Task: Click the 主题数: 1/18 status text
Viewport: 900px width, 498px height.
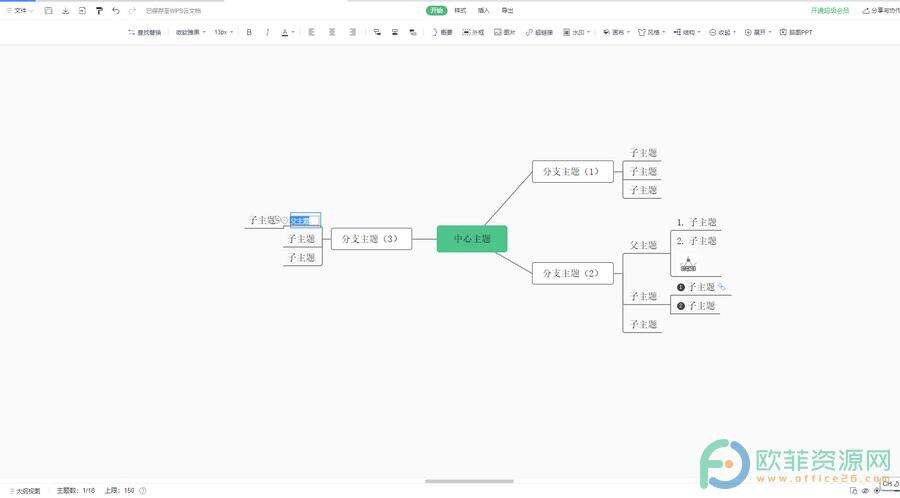Action: click(76, 491)
